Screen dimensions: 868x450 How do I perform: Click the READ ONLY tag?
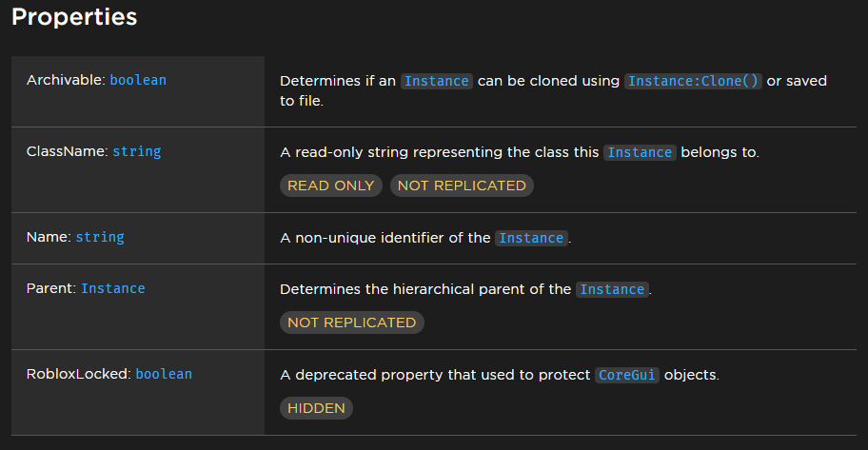(331, 186)
